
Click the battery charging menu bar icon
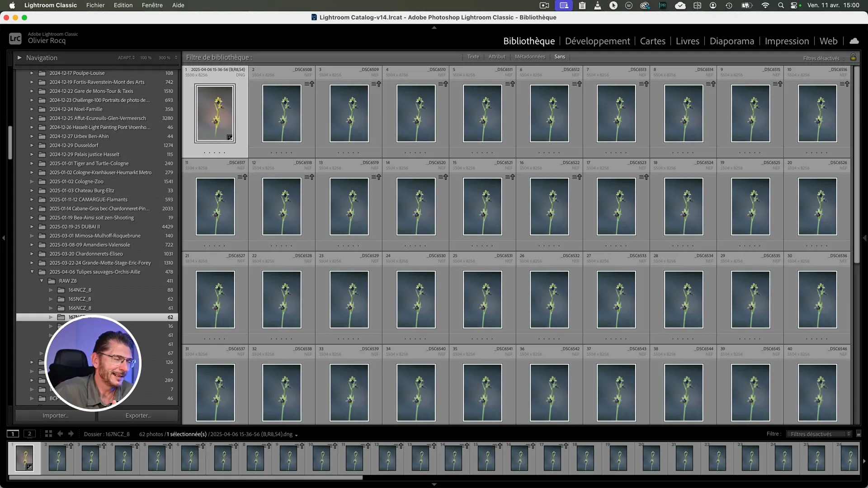[x=746, y=5]
